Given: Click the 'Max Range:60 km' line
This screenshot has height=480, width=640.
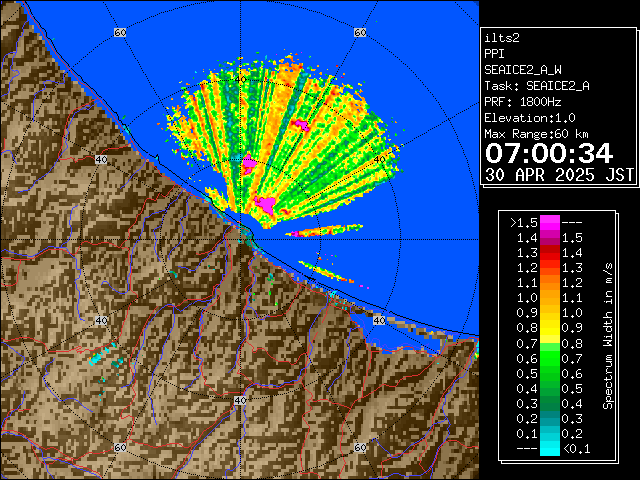Looking at the screenshot, I should [536, 134].
